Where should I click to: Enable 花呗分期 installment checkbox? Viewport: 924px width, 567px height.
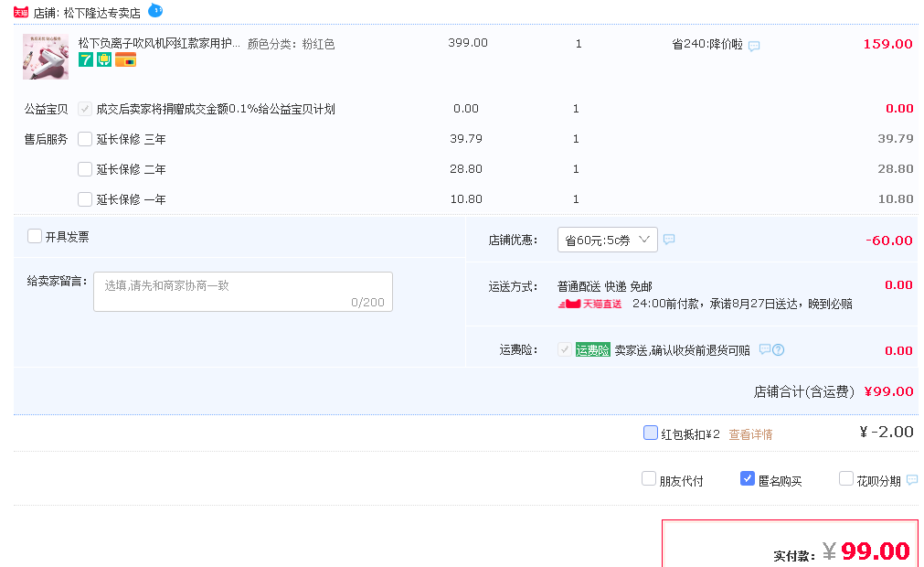coord(846,478)
